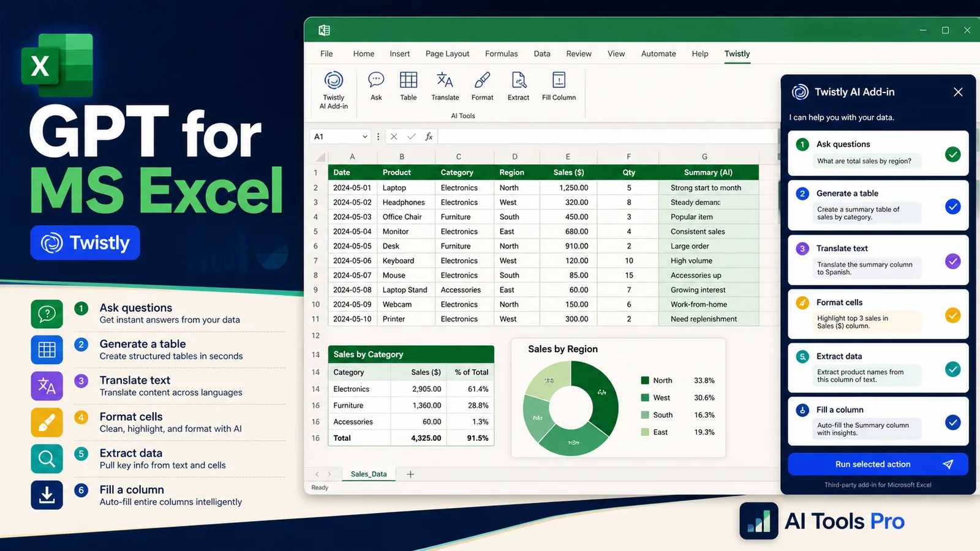Toggle the Fill a column checkmark
980x551 pixels.
[x=952, y=422]
